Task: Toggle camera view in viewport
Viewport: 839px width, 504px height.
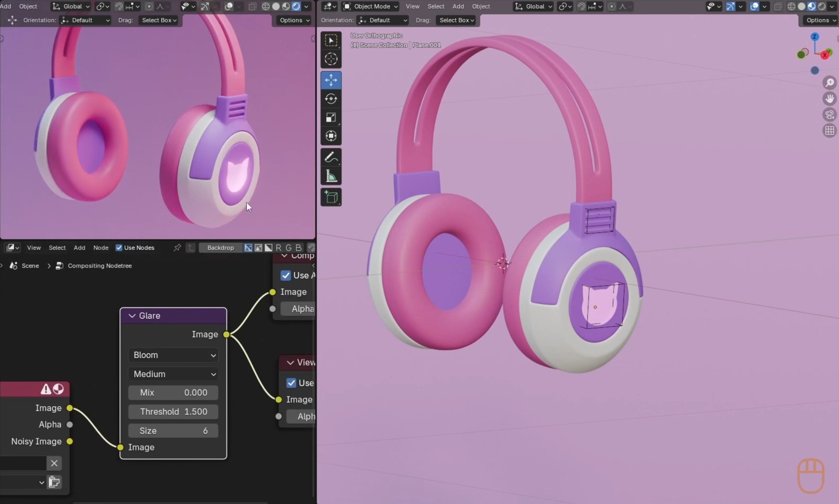Action: point(829,115)
